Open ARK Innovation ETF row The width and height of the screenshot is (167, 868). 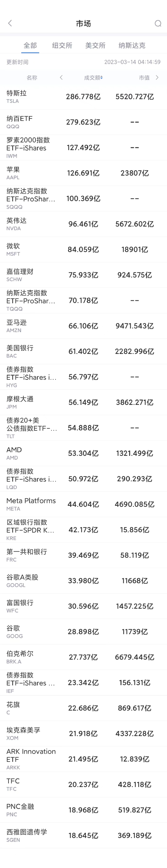click(83, 759)
